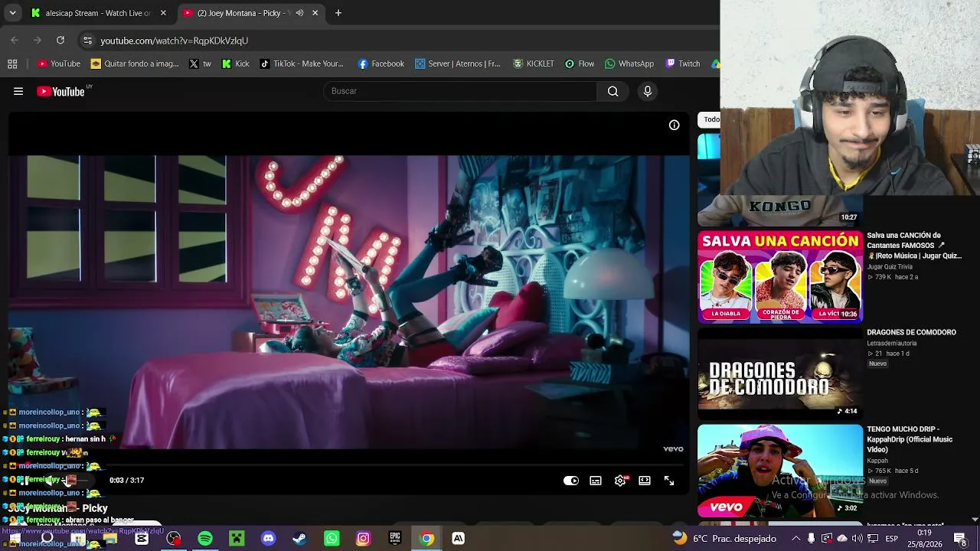Start a voice search with the microphone
The width and height of the screenshot is (980, 551).
tap(648, 91)
